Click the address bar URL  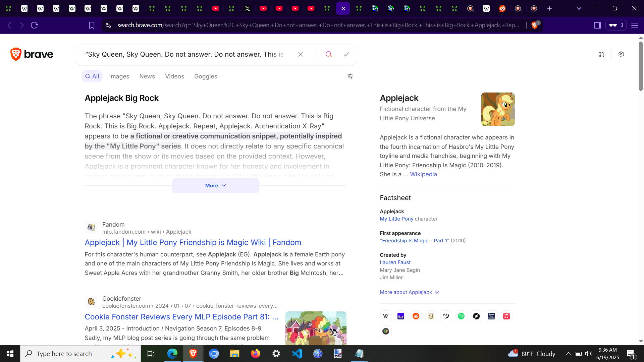[x=318, y=25]
